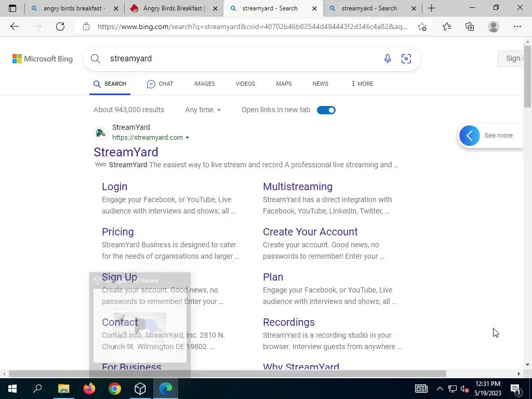Expand the Any time filter dropdown
This screenshot has height=399, width=532.
coord(203,110)
